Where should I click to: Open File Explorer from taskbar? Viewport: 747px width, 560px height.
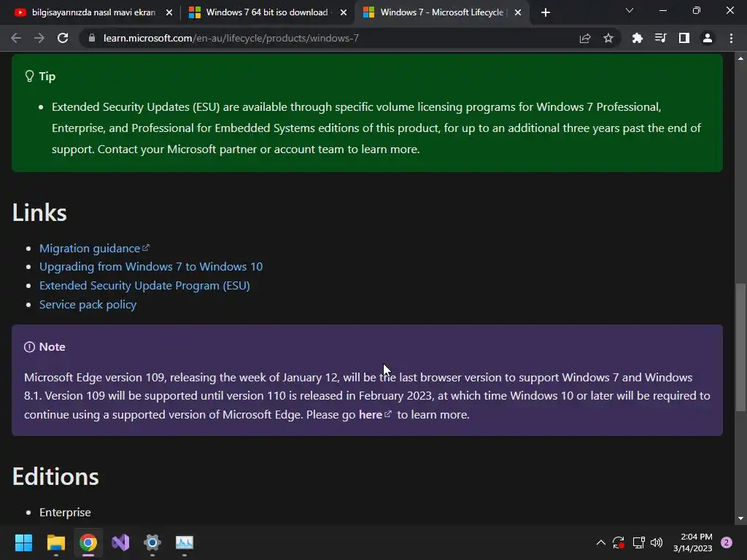[55, 542]
